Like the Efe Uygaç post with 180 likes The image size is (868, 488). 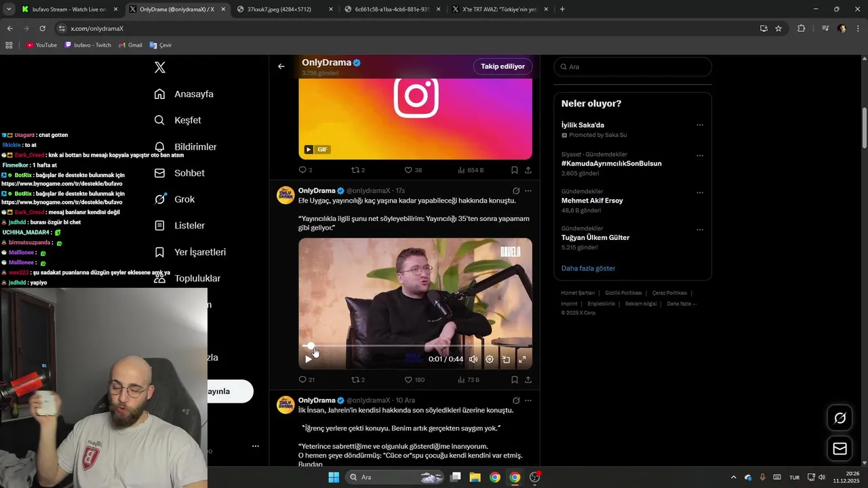[414, 380]
